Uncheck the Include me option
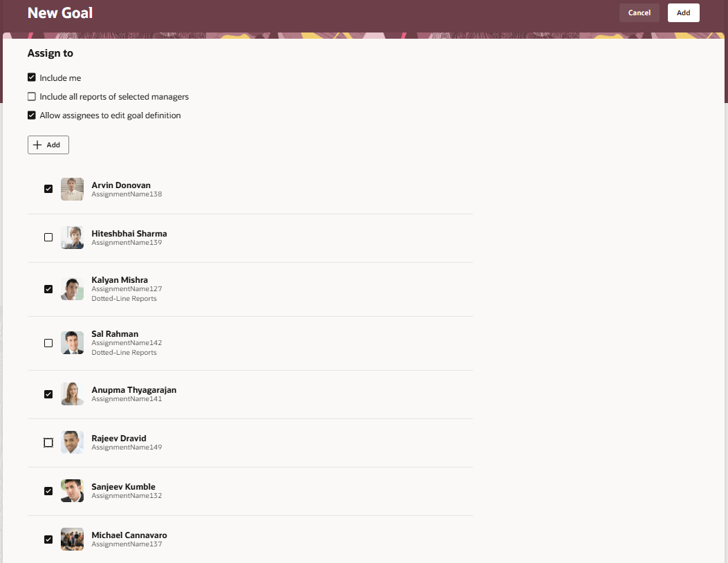 coord(31,77)
